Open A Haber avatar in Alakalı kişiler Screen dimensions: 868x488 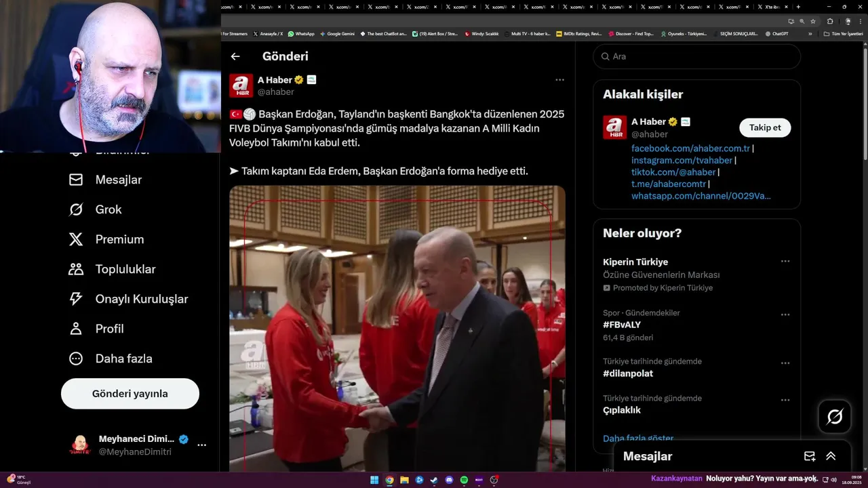pyautogui.click(x=614, y=127)
